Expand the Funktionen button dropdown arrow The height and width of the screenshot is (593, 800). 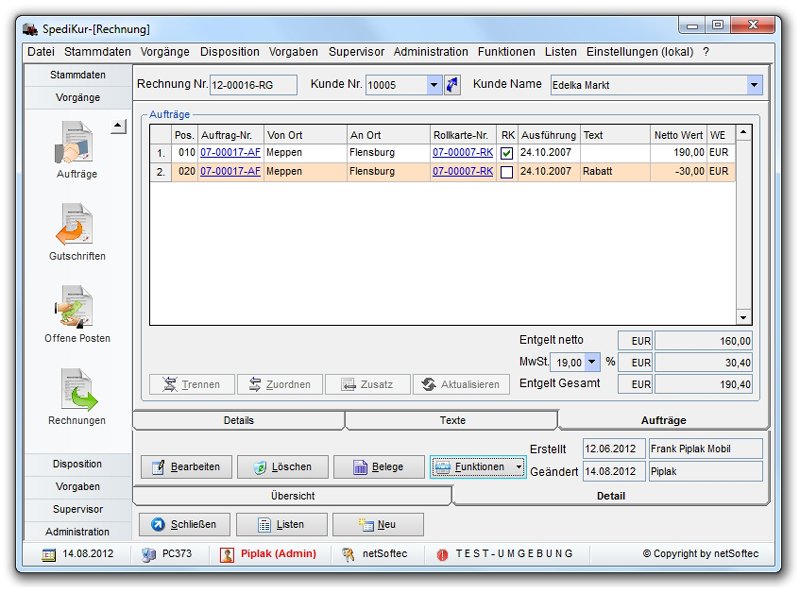point(518,466)
